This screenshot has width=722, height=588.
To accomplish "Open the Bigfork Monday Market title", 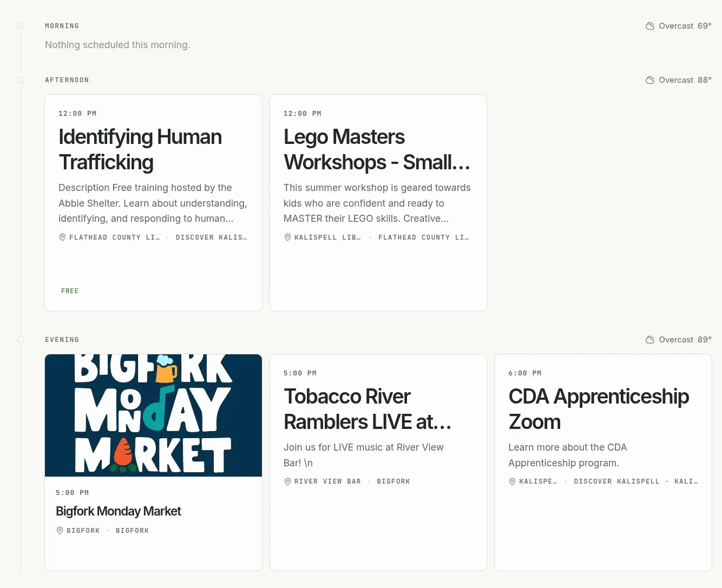I will point(118,511).
